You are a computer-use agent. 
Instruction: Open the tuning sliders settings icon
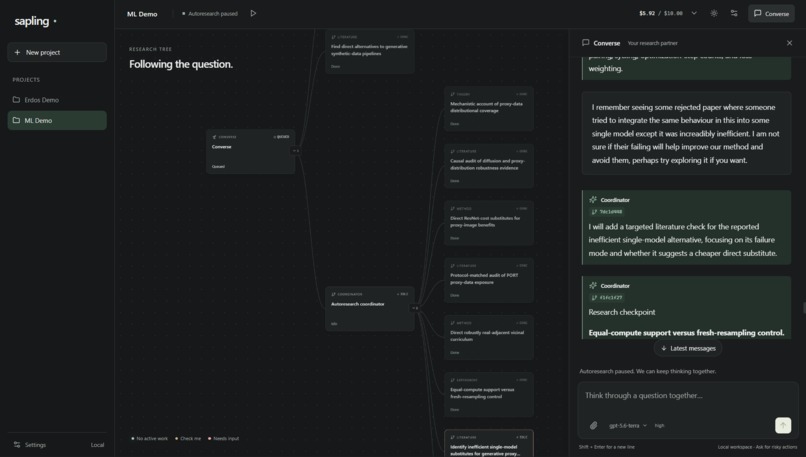(x=734, y=13)
